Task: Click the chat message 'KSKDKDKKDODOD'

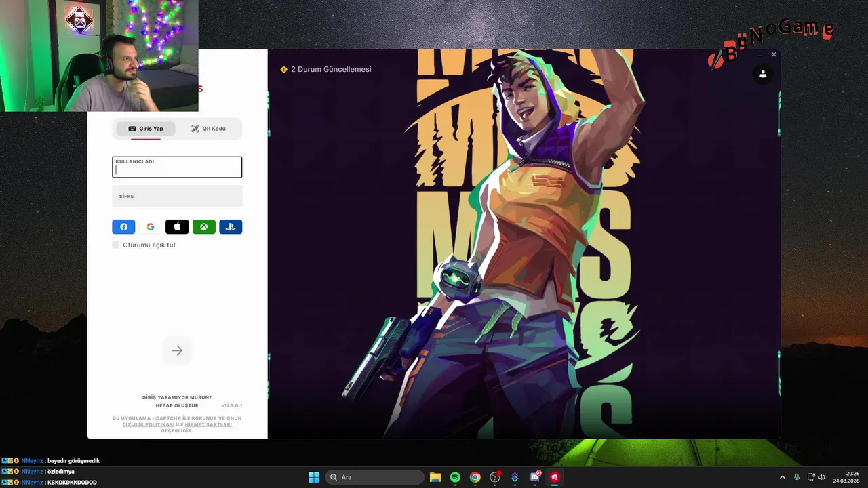Action: 72,483
